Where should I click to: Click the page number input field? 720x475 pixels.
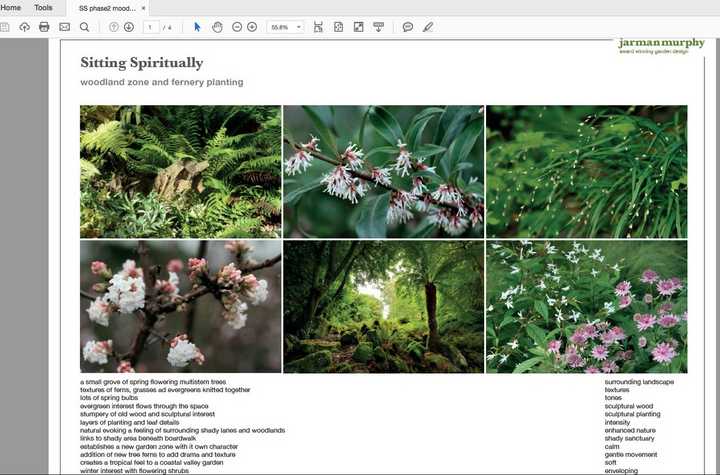(x=151, y=27)
